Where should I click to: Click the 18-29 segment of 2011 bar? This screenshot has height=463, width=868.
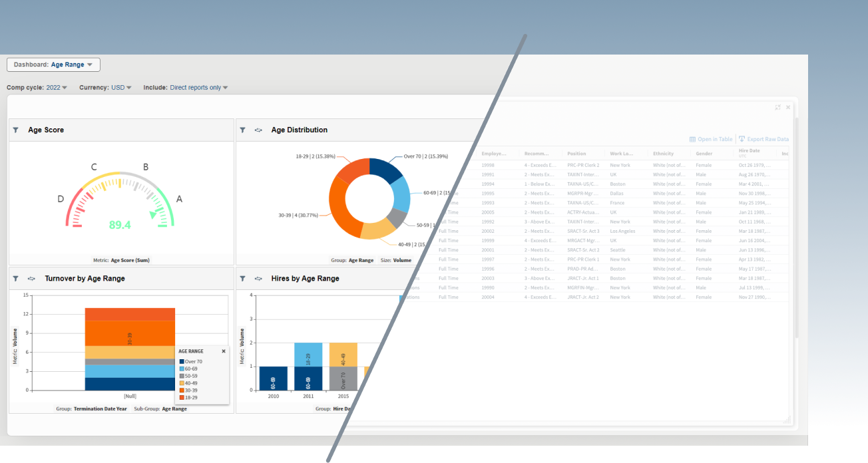click(308, 355)
